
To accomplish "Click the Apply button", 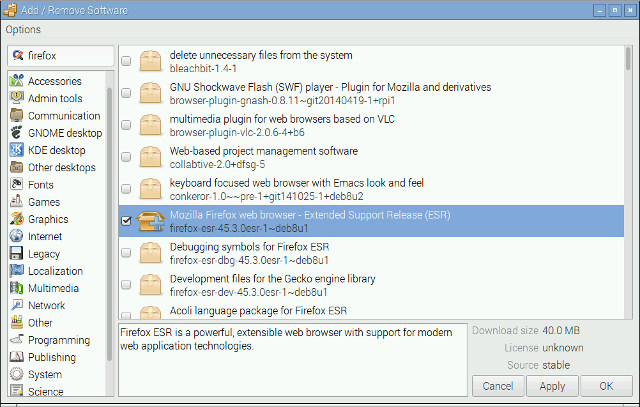I will (552, 386).
